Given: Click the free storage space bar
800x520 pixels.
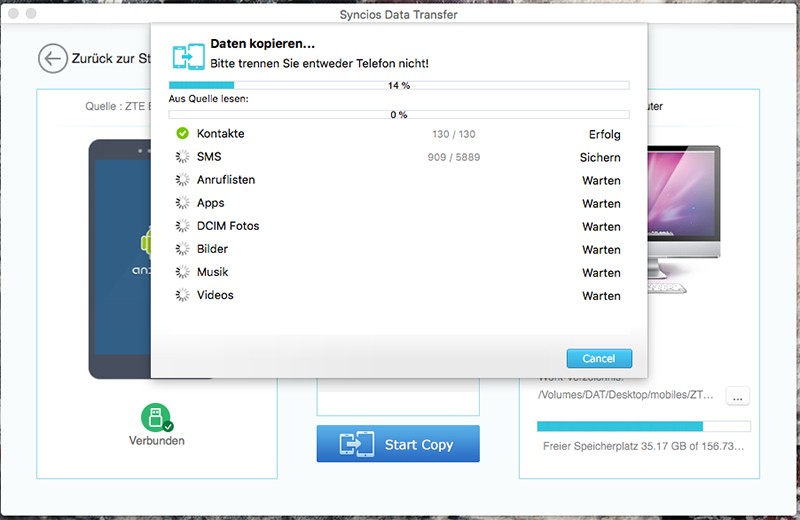Looking at the screenshot, I should 644,426.
